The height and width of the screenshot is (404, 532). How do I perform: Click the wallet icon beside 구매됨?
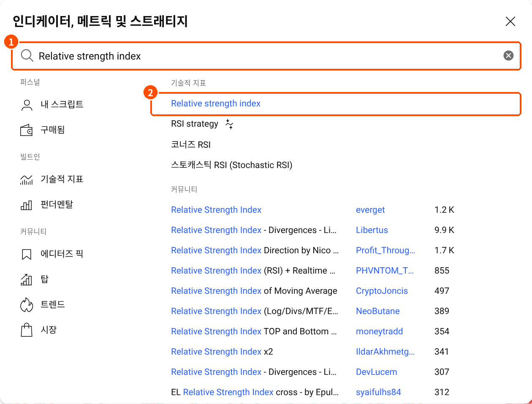pos(27,130)
